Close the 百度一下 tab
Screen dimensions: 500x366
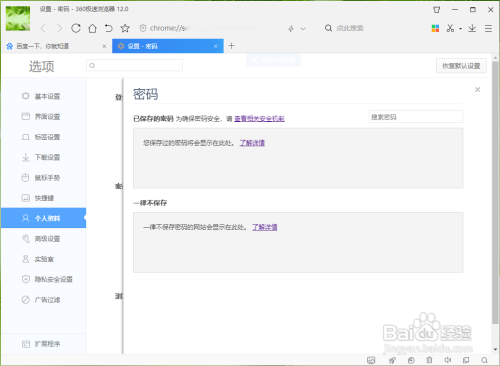104,46
